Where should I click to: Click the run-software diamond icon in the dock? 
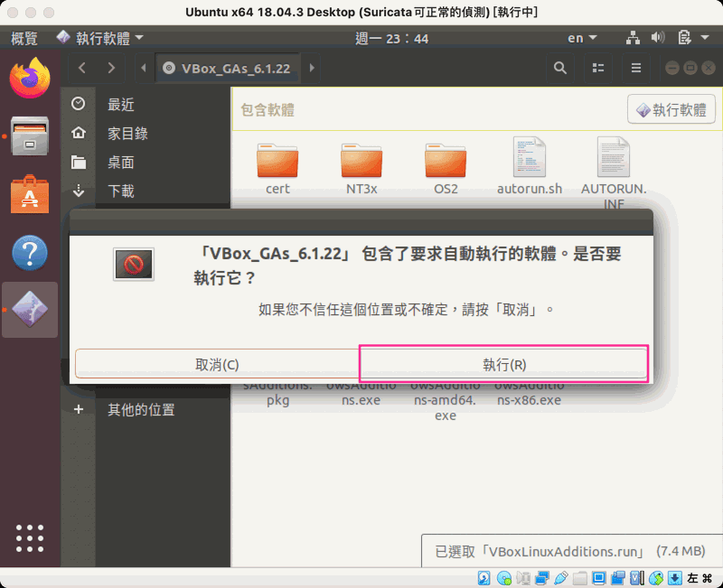[30, 309]
